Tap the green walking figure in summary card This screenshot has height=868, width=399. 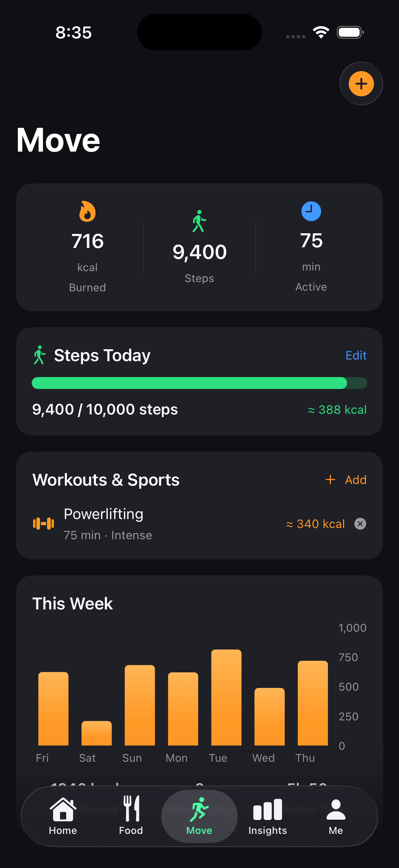click(x=199, y=221)
